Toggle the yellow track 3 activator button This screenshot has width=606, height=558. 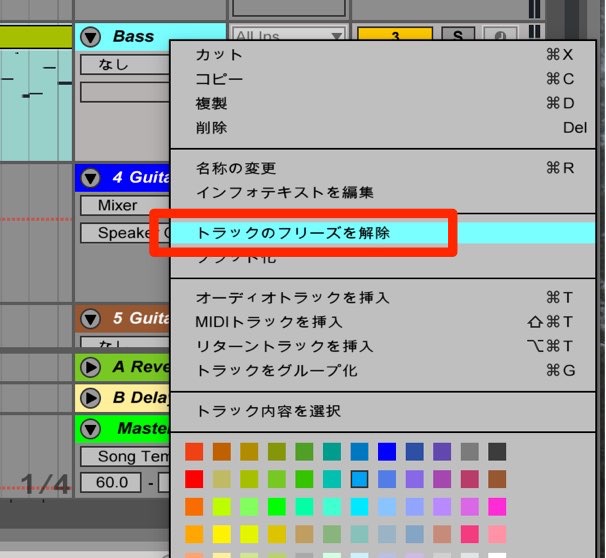point(395,34)
